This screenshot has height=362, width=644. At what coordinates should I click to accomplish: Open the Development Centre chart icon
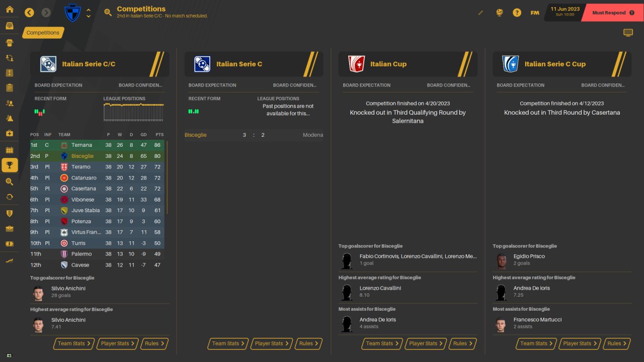[x=10, y=260]
